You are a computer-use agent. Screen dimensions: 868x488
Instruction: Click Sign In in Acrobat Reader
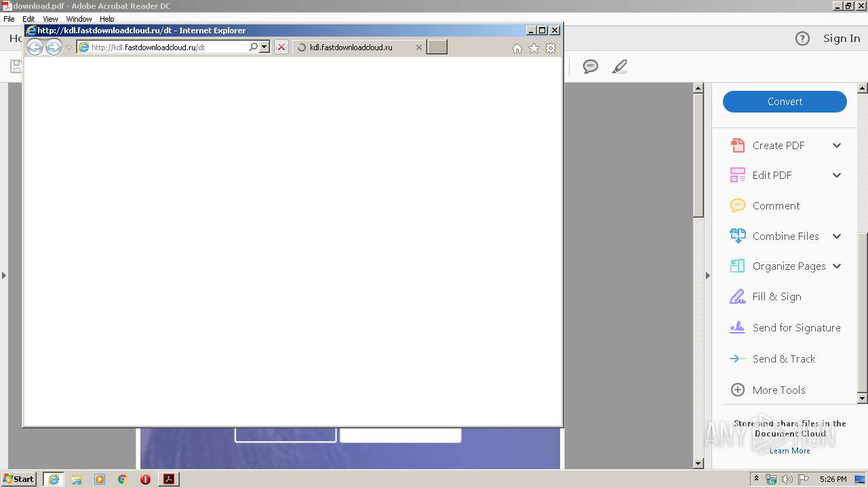pos(842,39)
